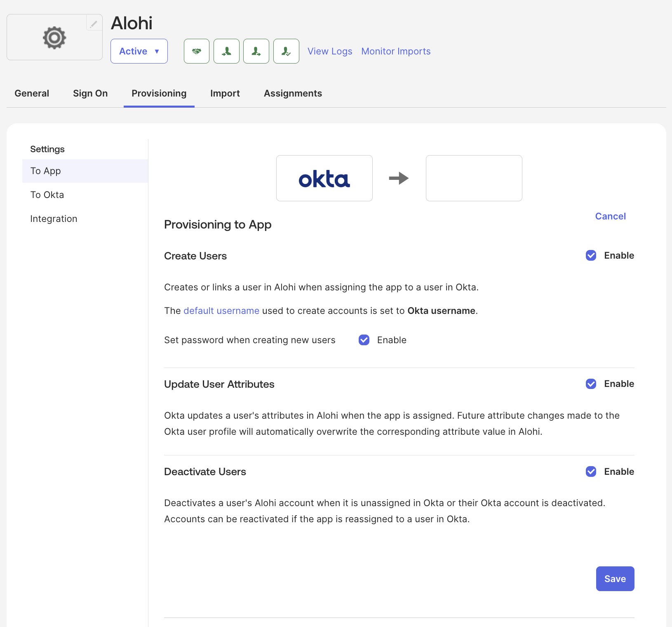
Task: Click the user with checkmark icon
Action: [x=286, y=51]
